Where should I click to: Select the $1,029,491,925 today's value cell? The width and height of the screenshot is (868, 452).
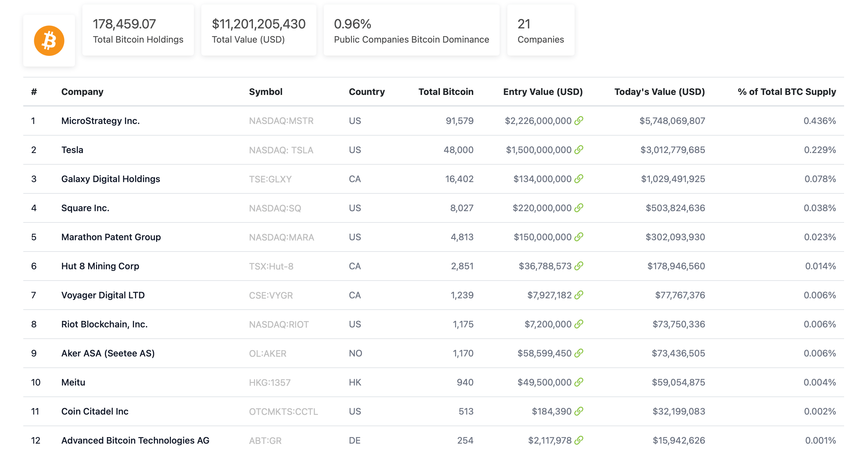(673, 179)
